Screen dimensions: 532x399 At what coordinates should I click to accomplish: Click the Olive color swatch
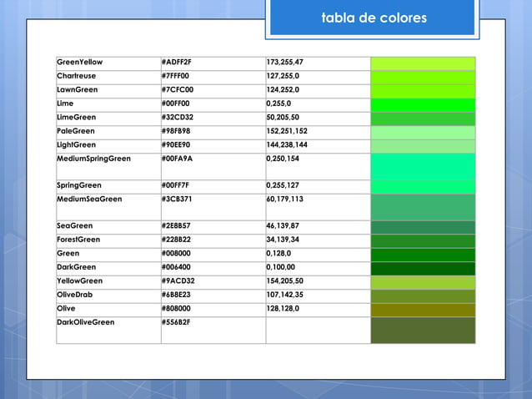423,309
